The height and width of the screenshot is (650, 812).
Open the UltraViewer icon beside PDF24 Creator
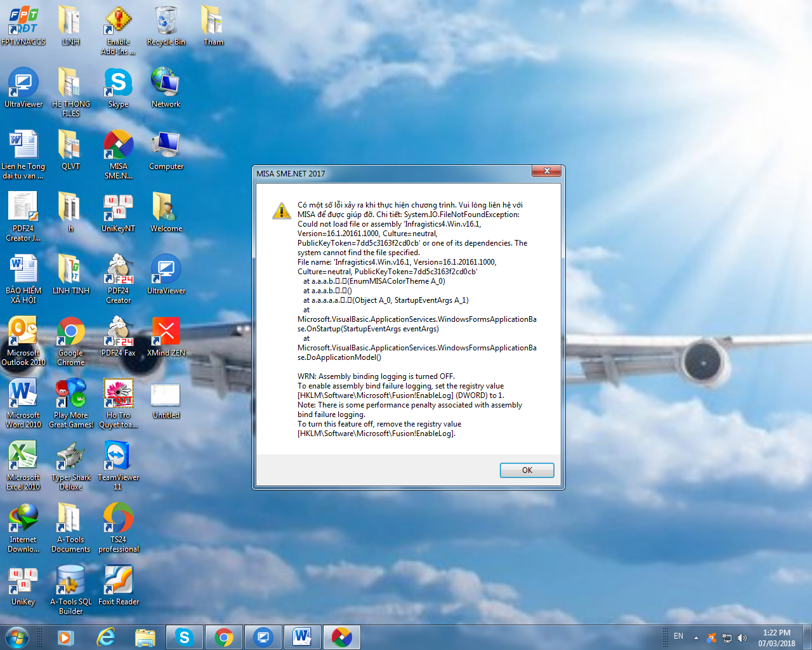[x=166, y=274]
